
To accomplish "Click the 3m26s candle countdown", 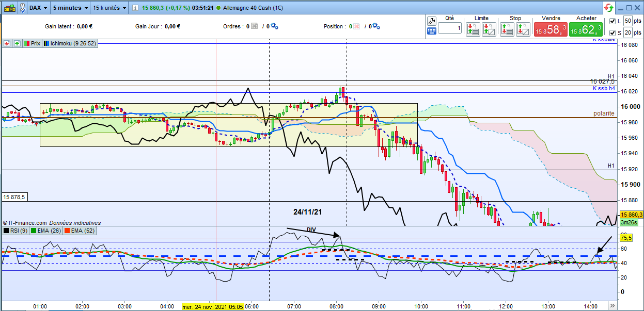I will pos(629,222).
